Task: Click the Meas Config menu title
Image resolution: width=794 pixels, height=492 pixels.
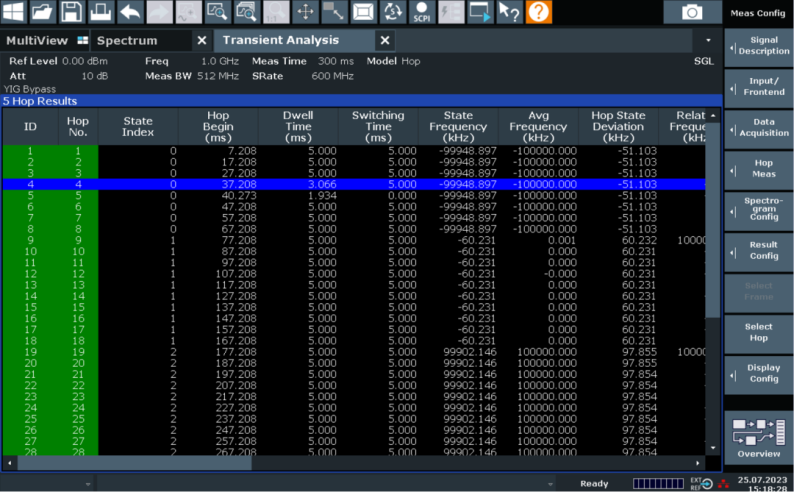Action: point(758,13)
